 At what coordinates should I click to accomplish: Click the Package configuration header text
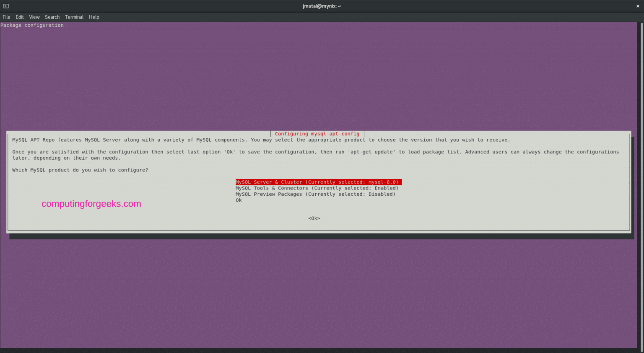[32, 25]
